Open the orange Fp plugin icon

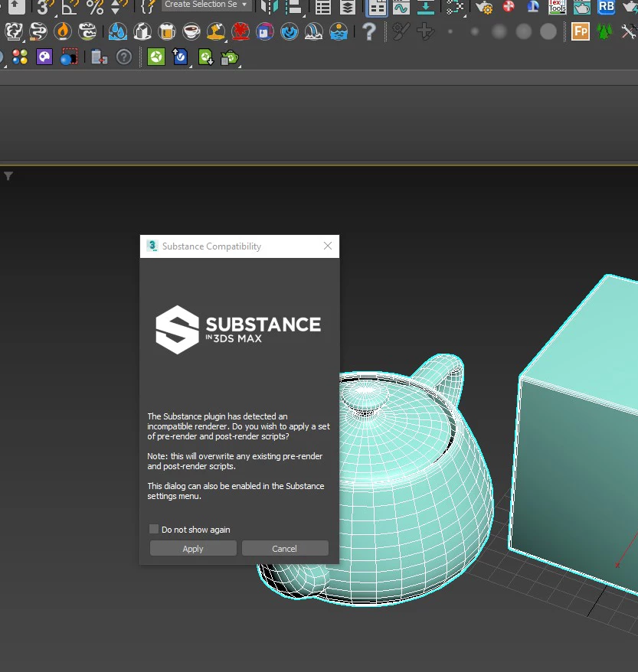point(580,31)
